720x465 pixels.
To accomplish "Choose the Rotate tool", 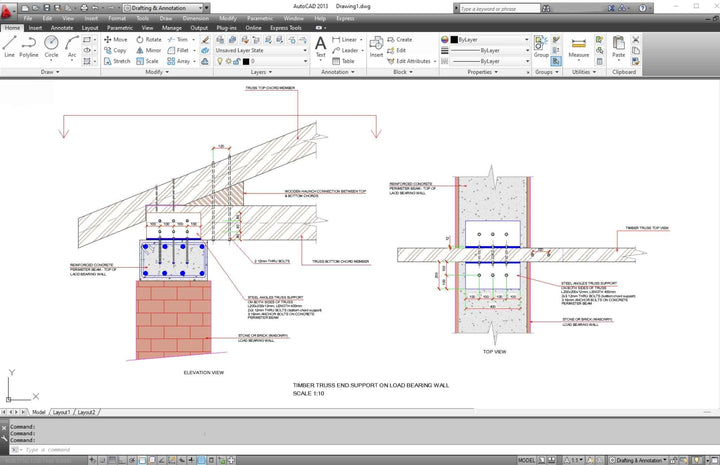I will tap(149, 39).
